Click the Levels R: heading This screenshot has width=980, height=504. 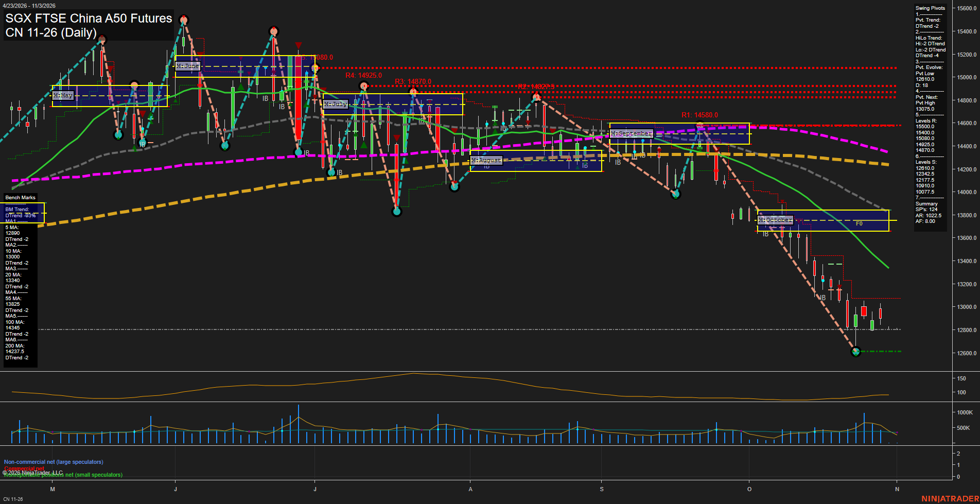926,121
